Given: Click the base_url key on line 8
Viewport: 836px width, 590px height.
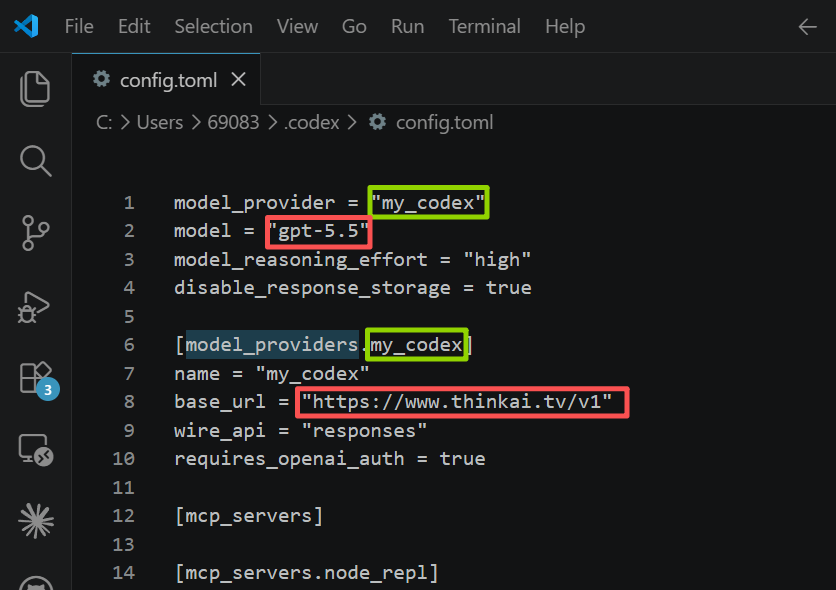Looking at the screenshot, I should pos(220,402).
